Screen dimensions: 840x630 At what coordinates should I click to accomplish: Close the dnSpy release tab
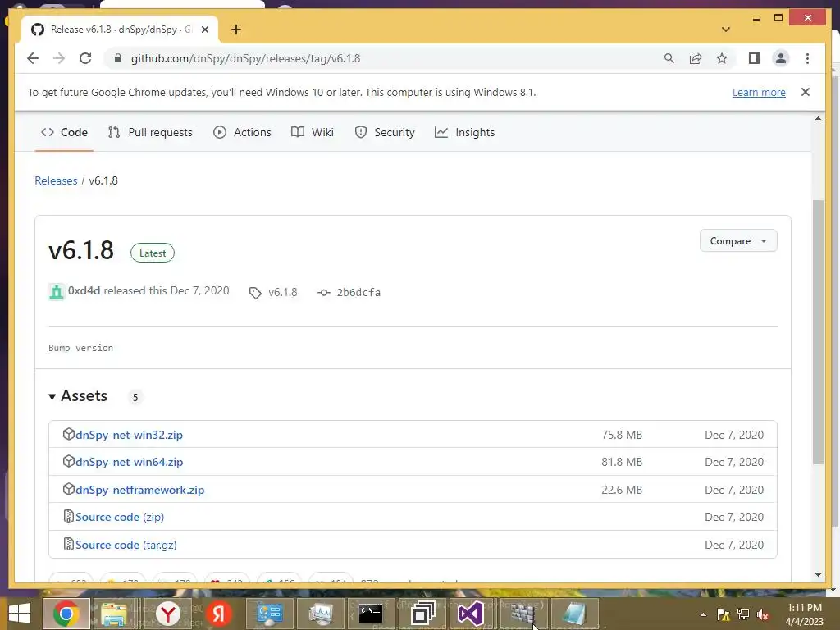pos(204,30)
